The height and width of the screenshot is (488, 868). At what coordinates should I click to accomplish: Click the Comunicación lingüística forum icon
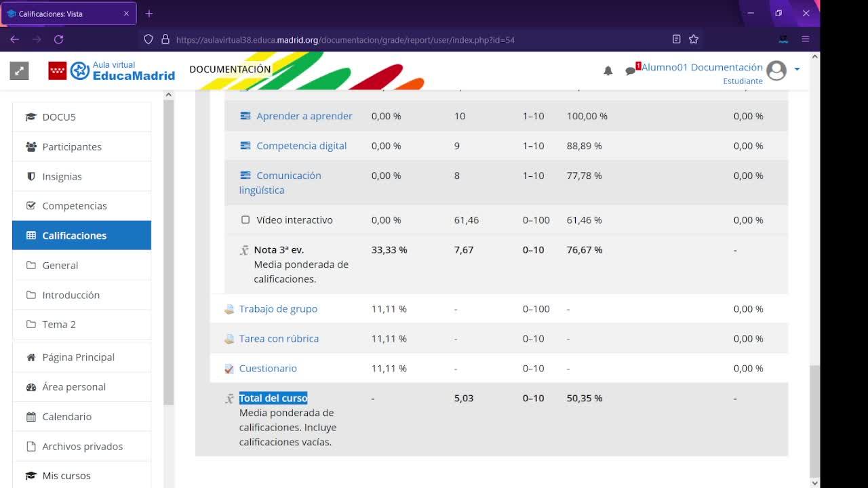pos(245,176)
